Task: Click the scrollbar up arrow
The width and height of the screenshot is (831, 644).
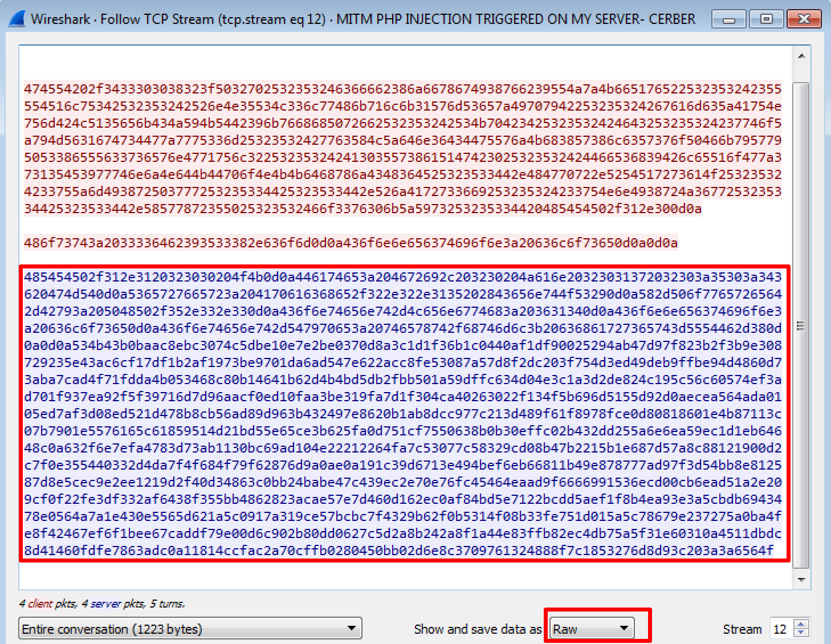Action: pos(801,56)
